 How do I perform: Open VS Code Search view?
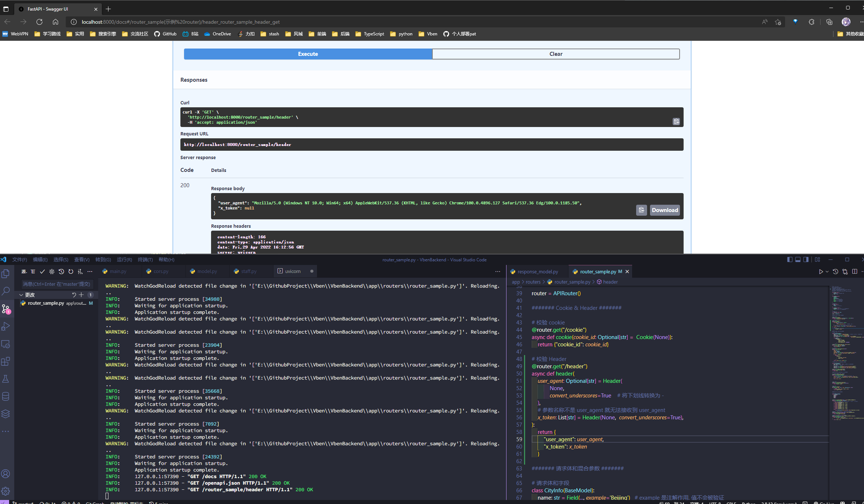6,291
